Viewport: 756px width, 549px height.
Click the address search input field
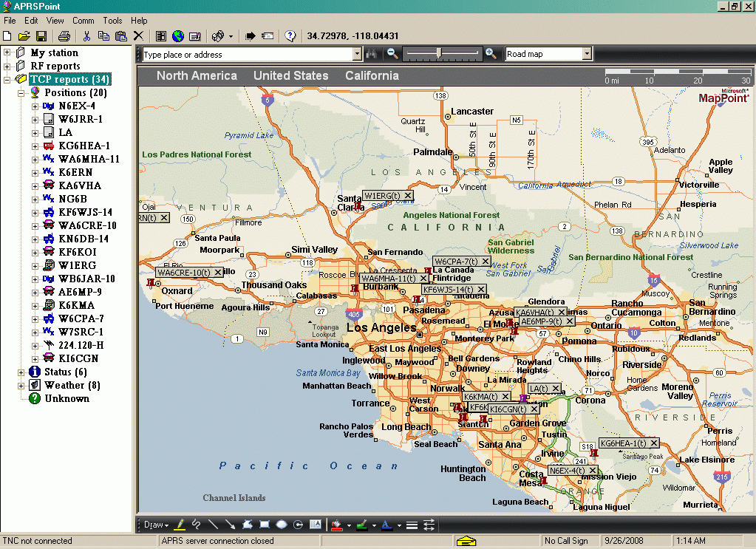(248, 55)
